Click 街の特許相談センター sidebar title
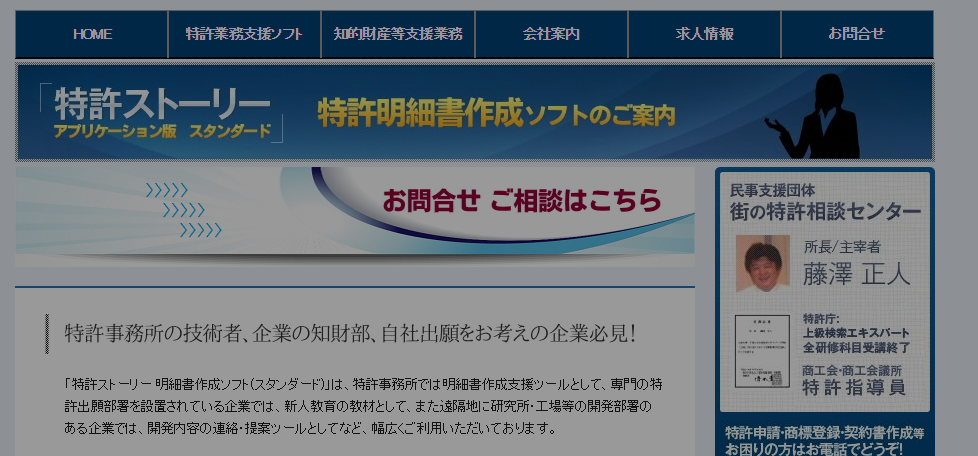The image size is (978, 456). pos(825,212)
